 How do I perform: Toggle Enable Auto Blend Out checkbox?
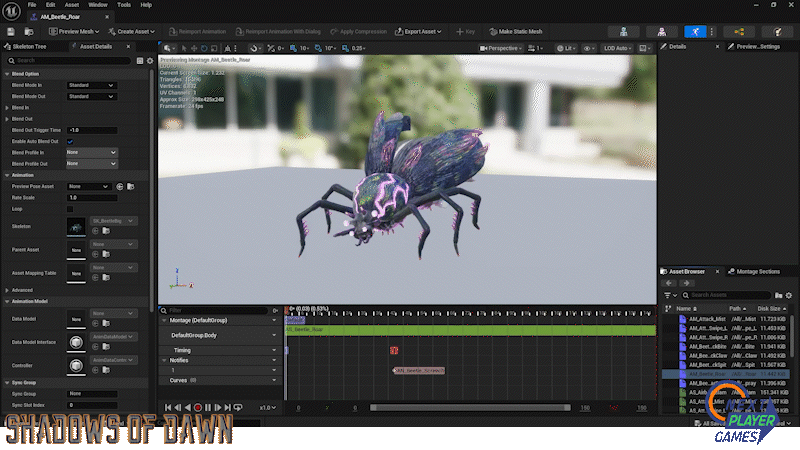tap(70, 142)
